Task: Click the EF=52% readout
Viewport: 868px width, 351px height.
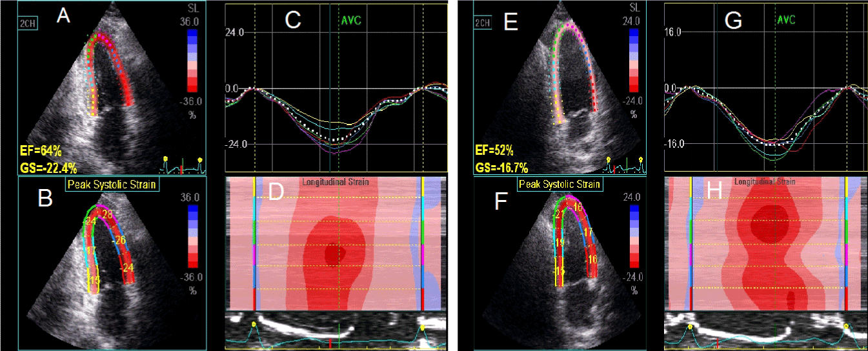Action: click(x=496, y=151)
